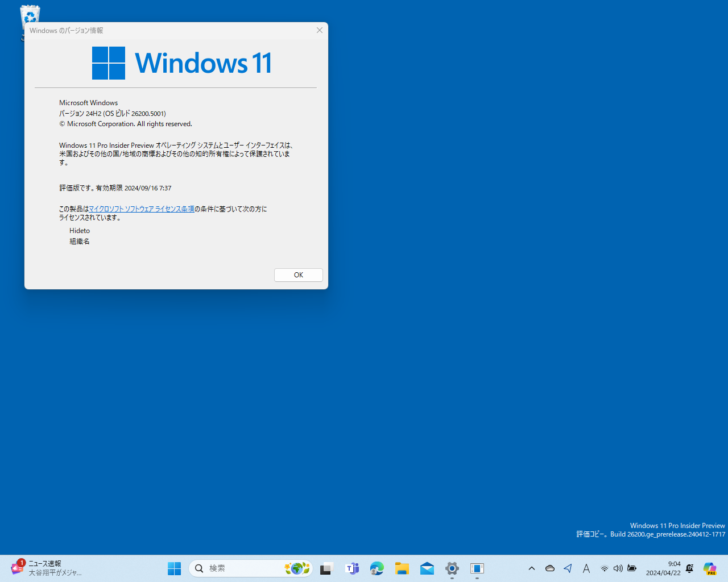The height and width of the screenshot is (582, 728).
Task: Open Settings from the taskbar
Action: click(x=452, y=568)
